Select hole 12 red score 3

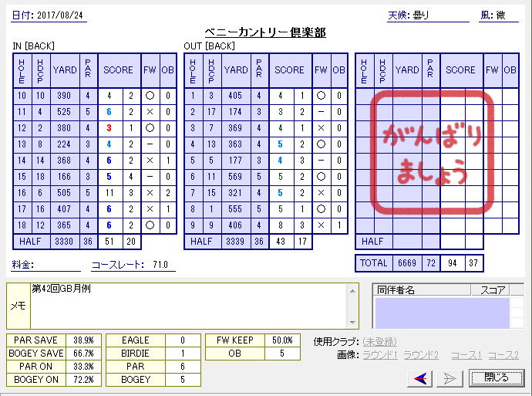(109, 128)
